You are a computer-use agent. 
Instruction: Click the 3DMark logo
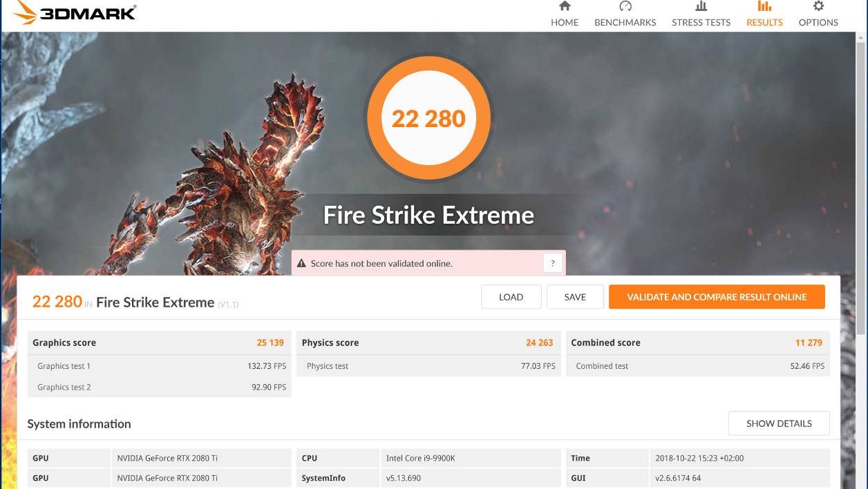(x=74, y=12)
